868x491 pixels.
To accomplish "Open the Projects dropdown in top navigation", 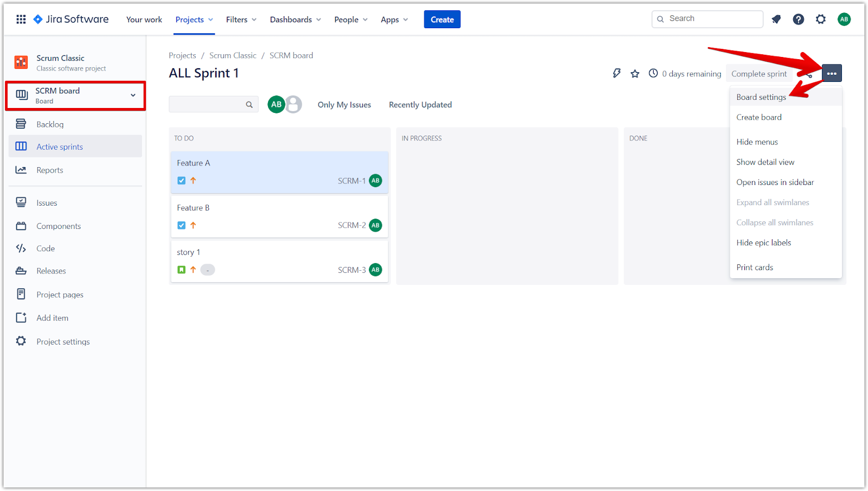I will 194,20.
